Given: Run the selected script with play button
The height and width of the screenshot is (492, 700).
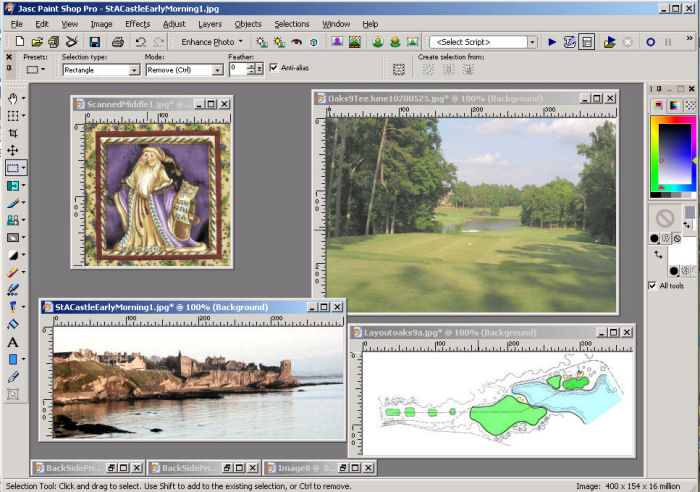Looking at the screenshot, I should pyautogui.click(x=551, y=42).
